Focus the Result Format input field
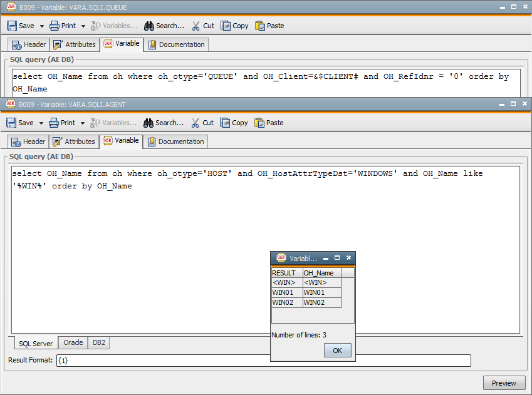This screenshot has height=395, width=532. (x=263, y=361)
